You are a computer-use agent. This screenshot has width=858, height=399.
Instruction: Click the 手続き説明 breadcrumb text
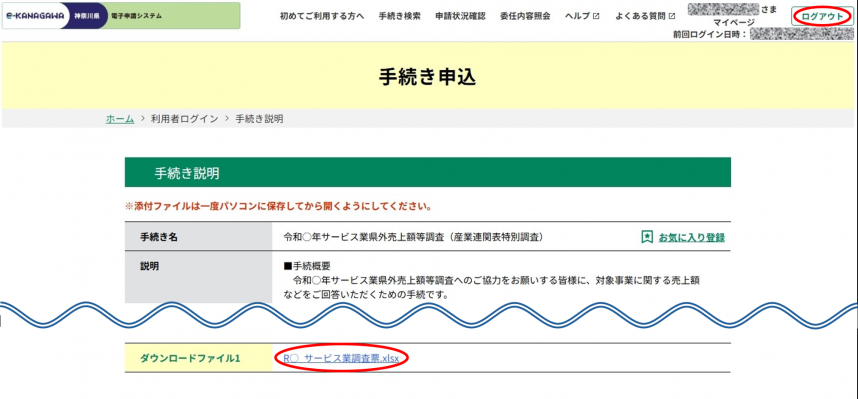pyautogui.click(x=259, y=119)
